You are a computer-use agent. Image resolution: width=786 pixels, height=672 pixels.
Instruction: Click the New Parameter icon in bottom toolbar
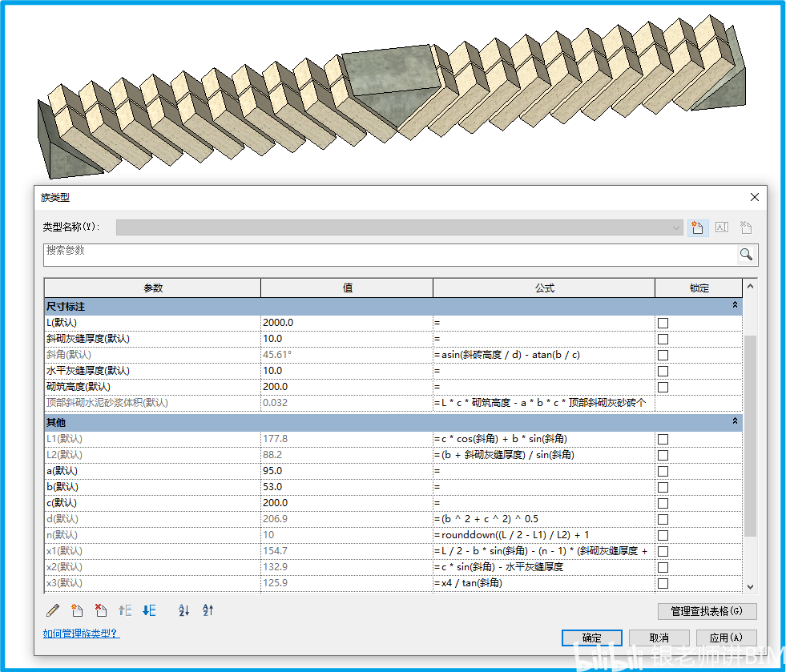point(77,611)
